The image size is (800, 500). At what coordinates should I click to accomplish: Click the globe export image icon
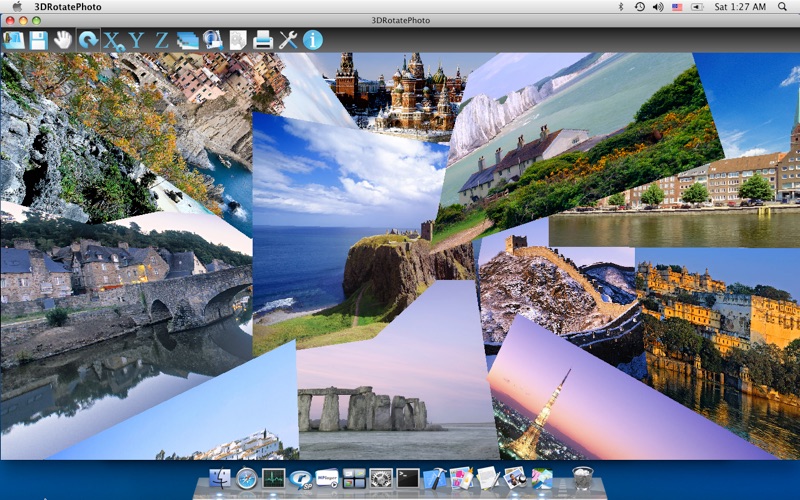(x=212, y=40)
